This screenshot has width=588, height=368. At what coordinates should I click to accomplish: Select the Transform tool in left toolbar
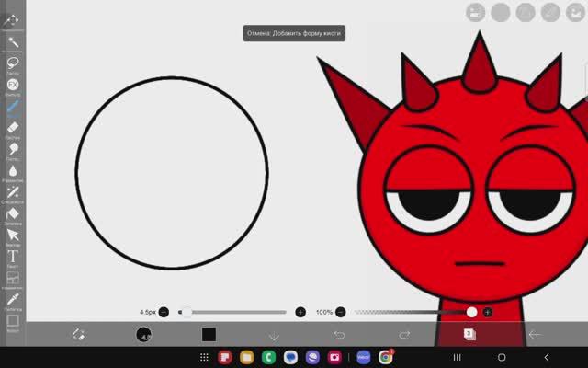point(11,20)
